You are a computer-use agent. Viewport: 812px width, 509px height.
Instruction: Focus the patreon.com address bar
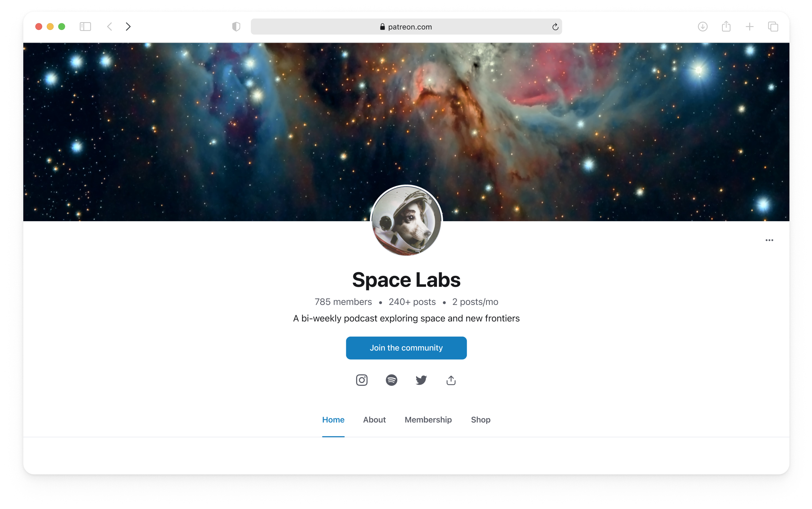(x=406, y=27)
